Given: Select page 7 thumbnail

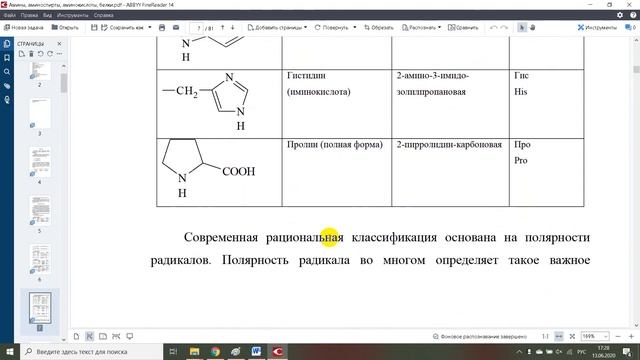Looking at the screenshot, I should pos(40,308).
